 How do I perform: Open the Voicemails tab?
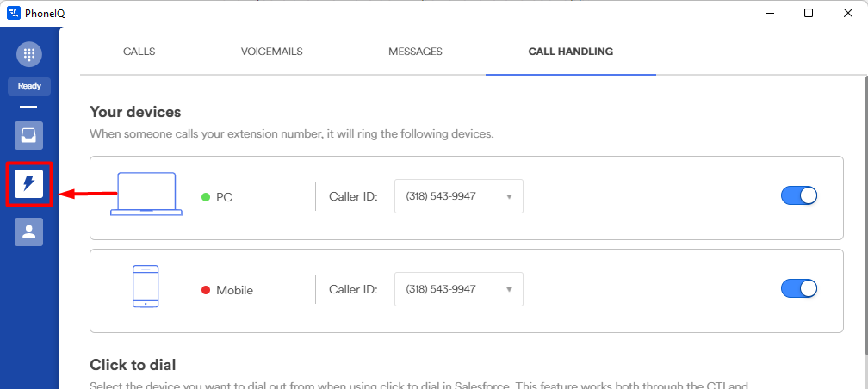(x=272, y=52)
